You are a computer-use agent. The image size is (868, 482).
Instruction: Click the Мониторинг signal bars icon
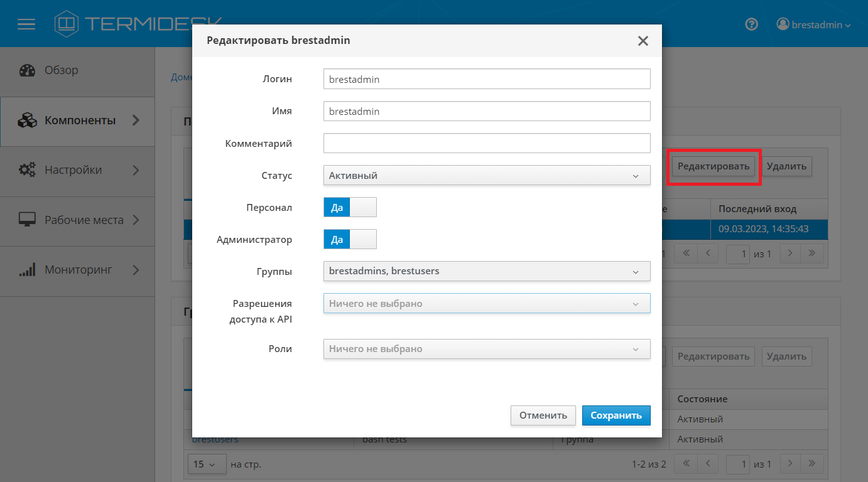click(28, 270)
